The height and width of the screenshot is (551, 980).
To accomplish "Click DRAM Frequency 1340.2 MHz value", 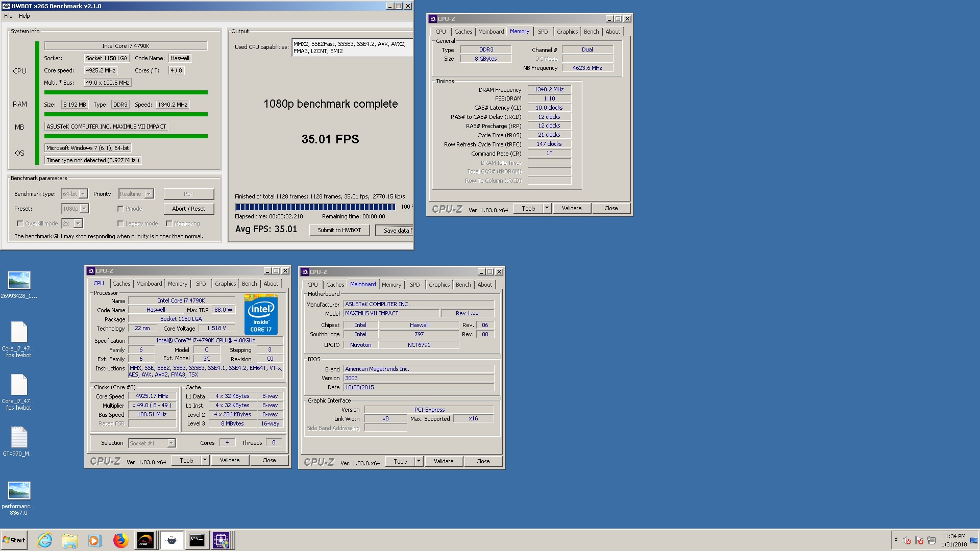I will [549, 89].
